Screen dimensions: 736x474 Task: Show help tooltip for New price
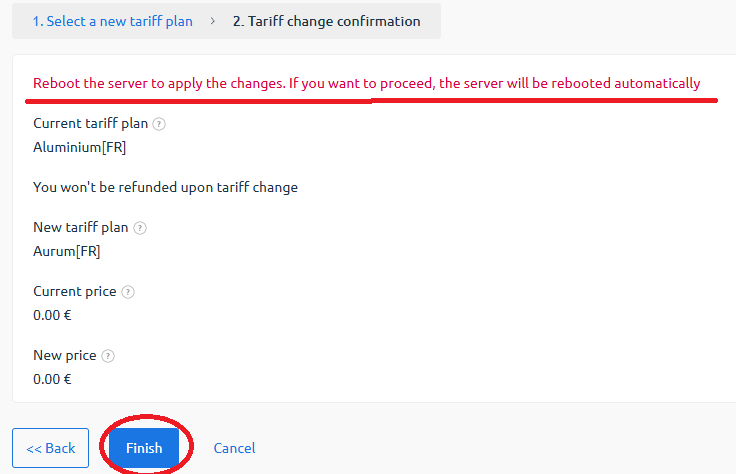[108, 356]
